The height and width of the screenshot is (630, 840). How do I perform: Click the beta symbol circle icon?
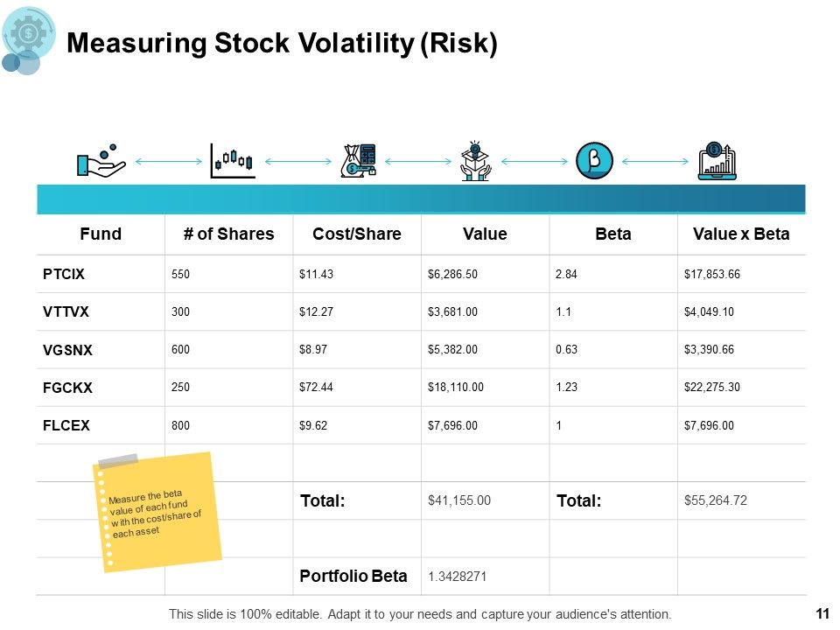[594, 161]
